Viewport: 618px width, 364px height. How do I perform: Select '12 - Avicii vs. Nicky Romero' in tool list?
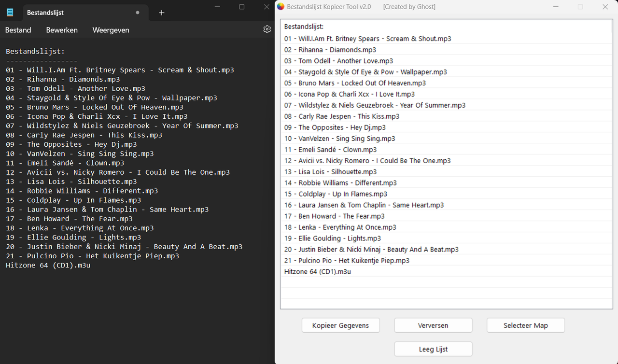pos(447,161)
